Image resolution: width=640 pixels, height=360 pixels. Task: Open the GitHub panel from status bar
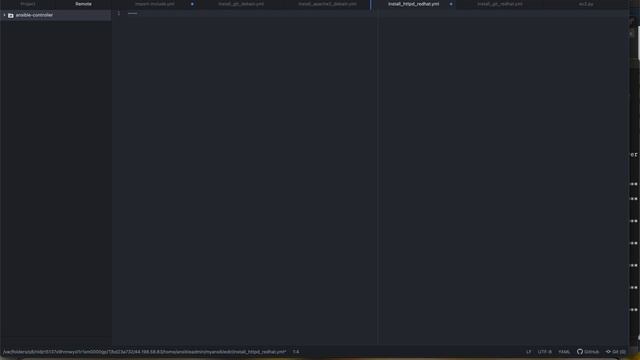588,351
